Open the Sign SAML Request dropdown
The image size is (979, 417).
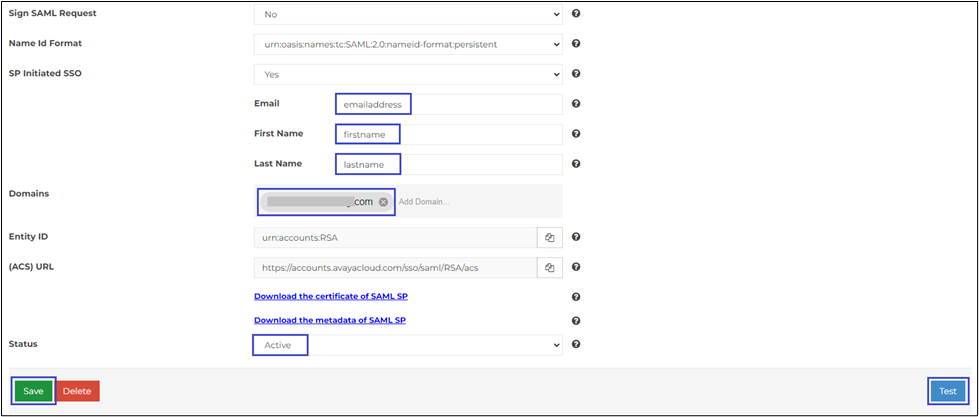click(x=408, y=14)
